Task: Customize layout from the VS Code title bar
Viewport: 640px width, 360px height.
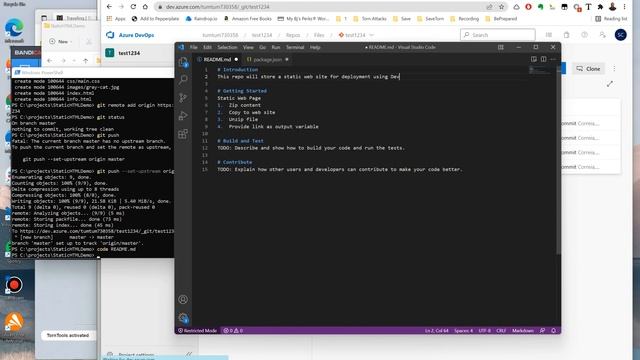Action: click(500, 47)
